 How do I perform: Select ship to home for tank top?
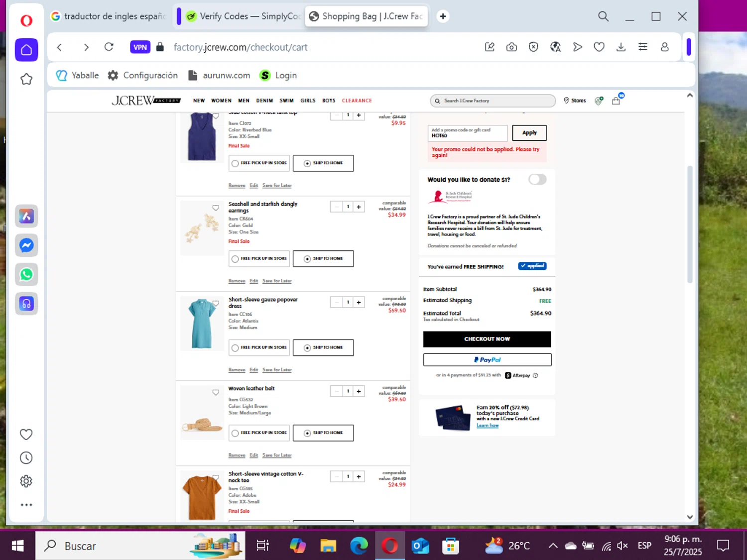[323, 163]
